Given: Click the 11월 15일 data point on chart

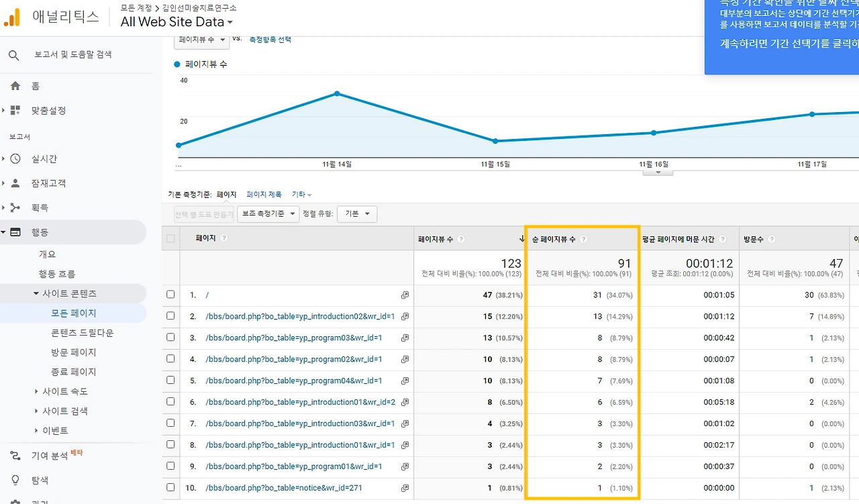Looking at the screenshot, I should (x=495, y=141).
